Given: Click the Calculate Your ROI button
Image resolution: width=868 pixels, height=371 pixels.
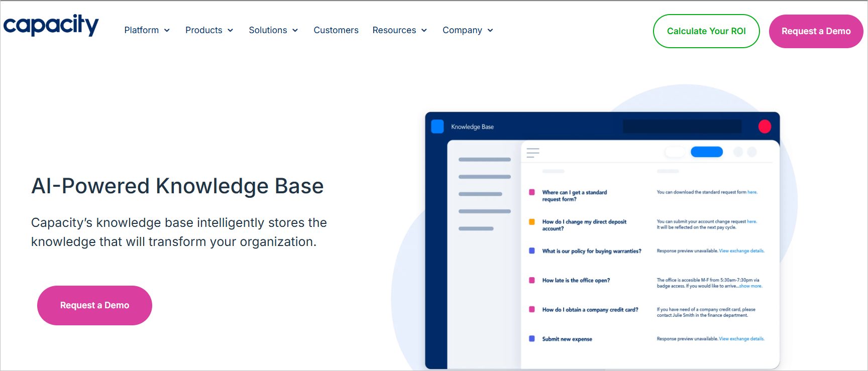Looking at the screenshot, I should tap(706, 31).
